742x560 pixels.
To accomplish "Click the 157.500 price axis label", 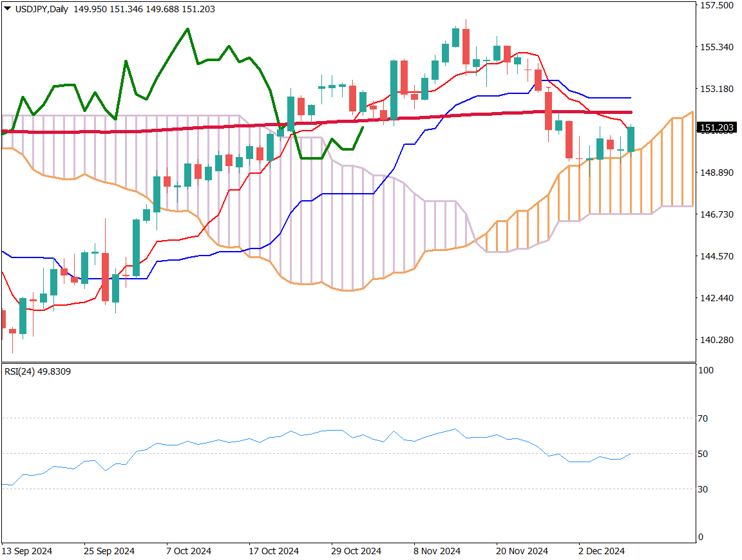I will coord(717,5).
